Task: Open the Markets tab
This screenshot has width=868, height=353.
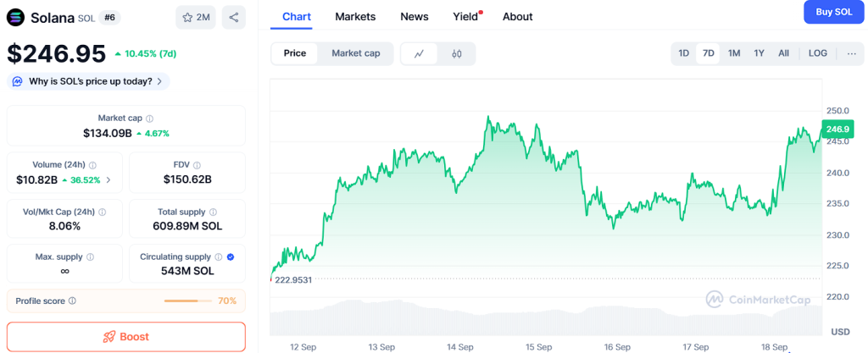Action: click(x=355, y=17)
